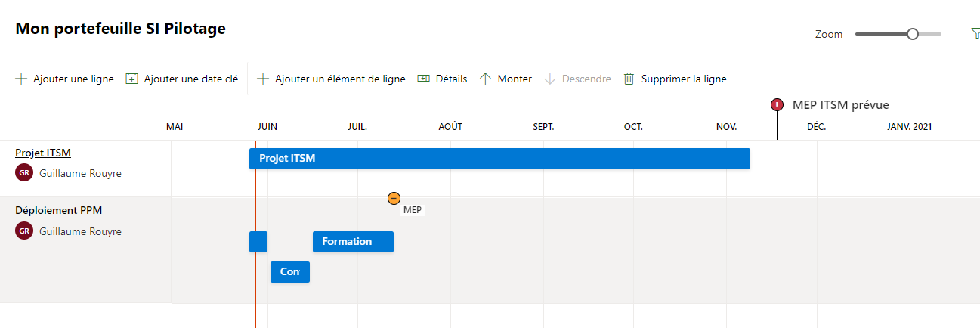This screenshot has height=328, width=980.
Task: Open the Détails panel icon
Action: click(x=423, y=79)
